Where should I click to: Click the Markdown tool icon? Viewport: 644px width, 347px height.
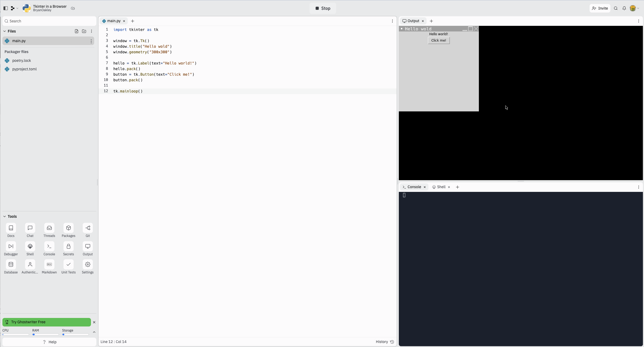(49, 264)
